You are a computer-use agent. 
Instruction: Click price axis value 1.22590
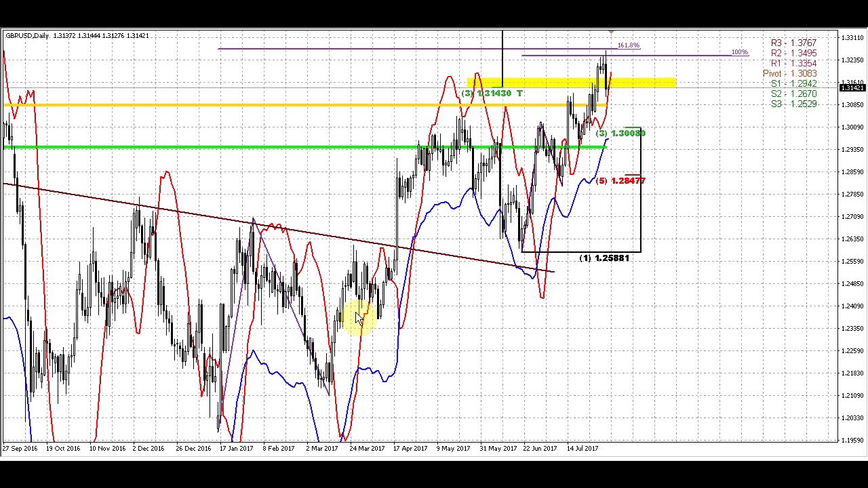853,351
